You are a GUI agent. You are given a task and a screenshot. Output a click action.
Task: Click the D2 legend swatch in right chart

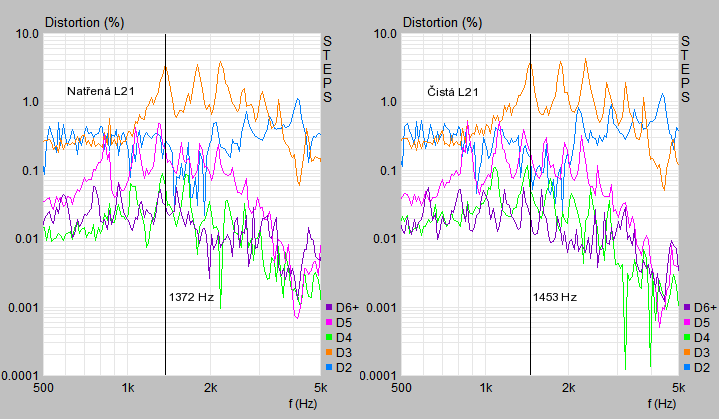point(687,368)
